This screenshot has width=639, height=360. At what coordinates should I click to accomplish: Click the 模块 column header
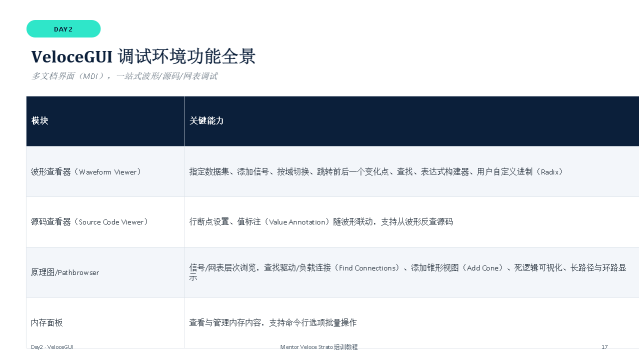(x=105, y=121)
